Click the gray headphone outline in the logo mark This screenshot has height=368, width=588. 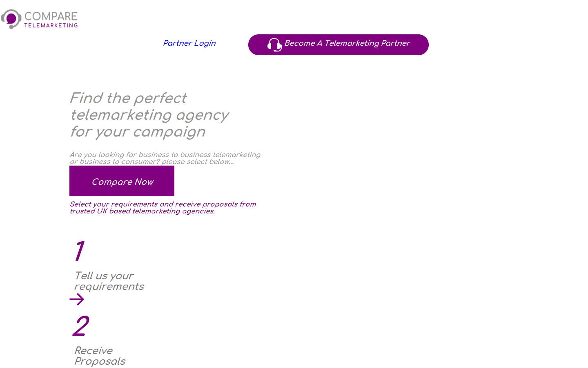[x=11, y=11]
